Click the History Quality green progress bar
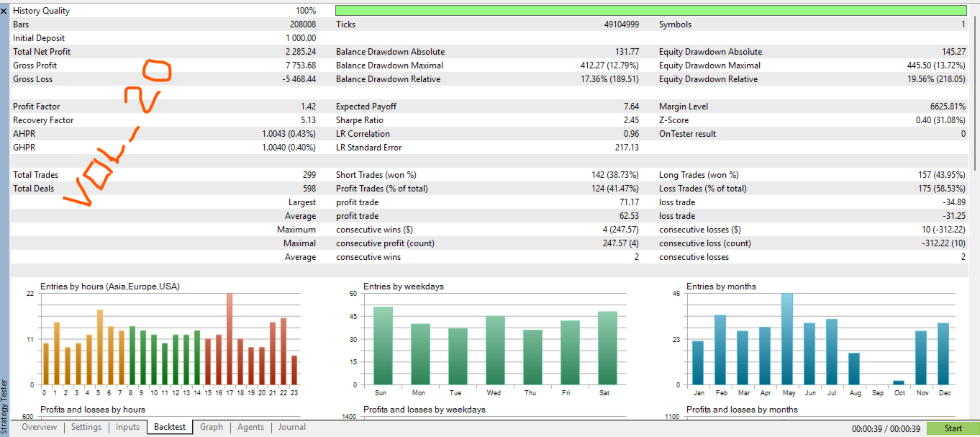Screen dimensions: 980x437 [x=650, y=11]
